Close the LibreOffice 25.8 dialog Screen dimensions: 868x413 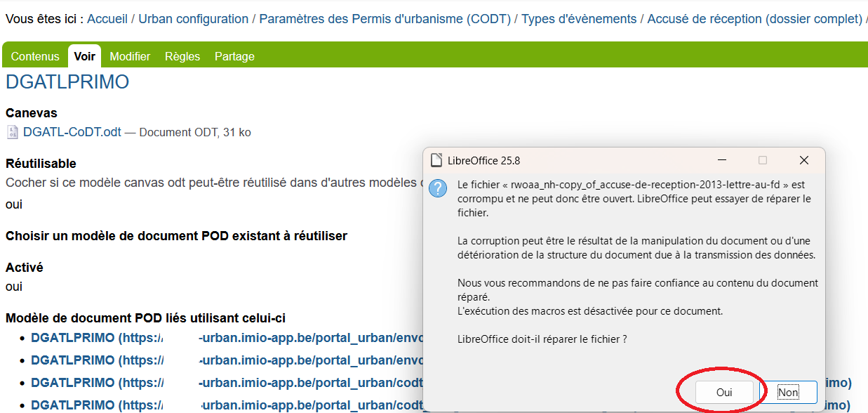804,160
